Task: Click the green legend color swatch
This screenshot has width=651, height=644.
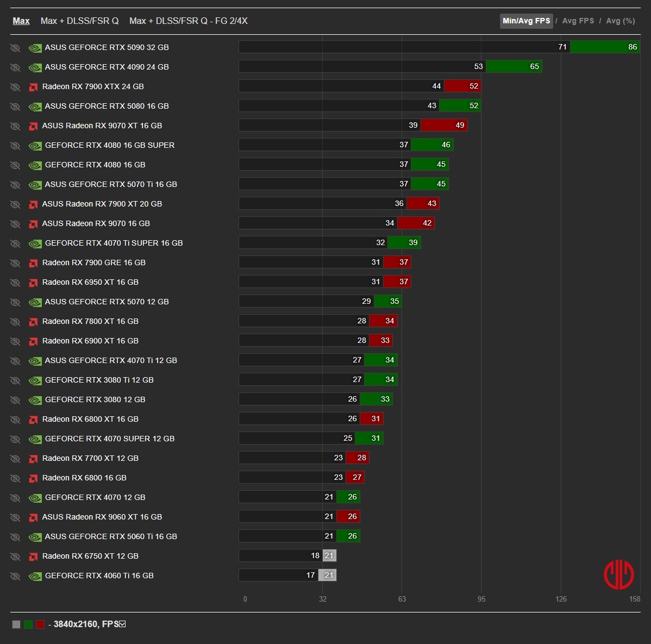Action: click(x=28, y=624)
